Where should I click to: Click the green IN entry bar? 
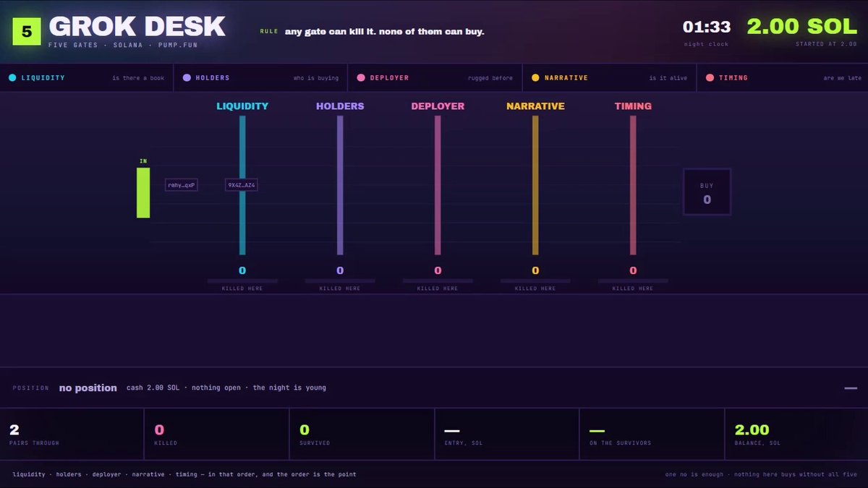coord(143,192)
